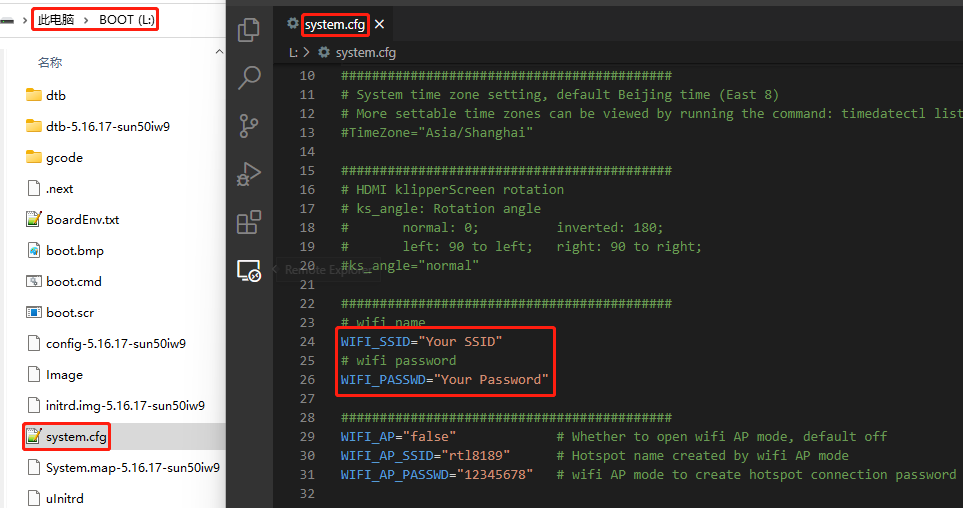Select the BoardEnv.txt file
Viewport: 963px width, 508px height.
pyautogui.click(x=82, y=219)
